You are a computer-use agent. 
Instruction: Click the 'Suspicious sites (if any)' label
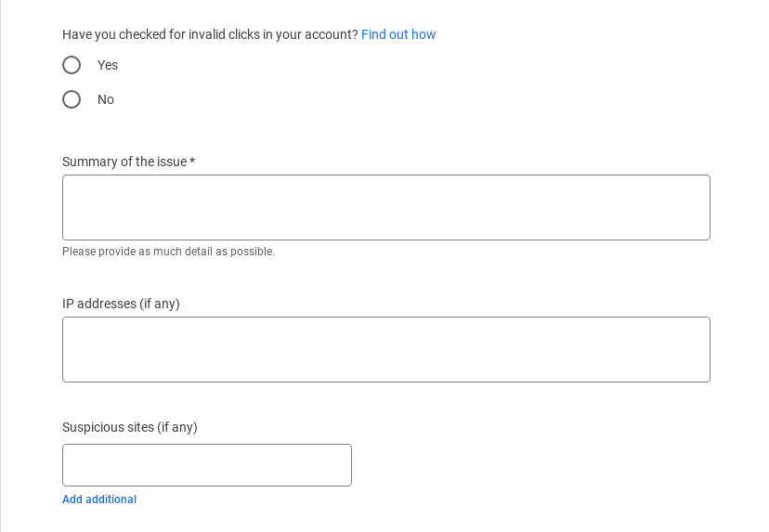[129, 427]
